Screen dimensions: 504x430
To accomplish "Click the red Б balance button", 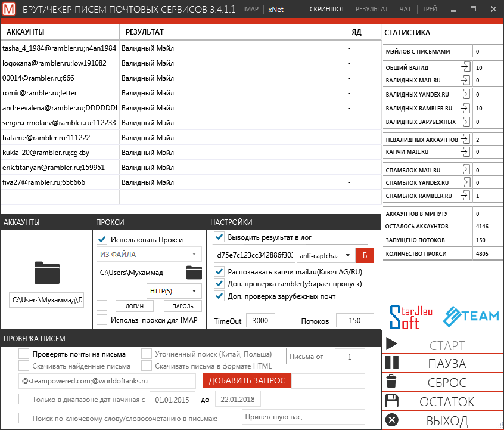I will click(365, 255).
